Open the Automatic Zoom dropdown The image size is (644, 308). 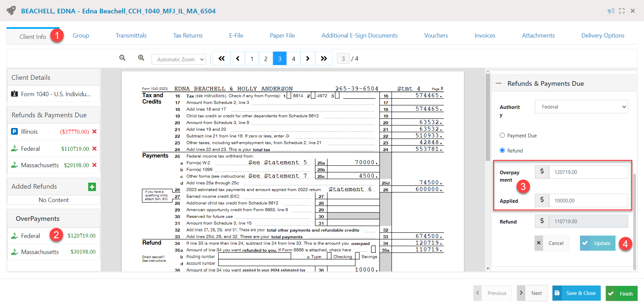coord(178,59)
